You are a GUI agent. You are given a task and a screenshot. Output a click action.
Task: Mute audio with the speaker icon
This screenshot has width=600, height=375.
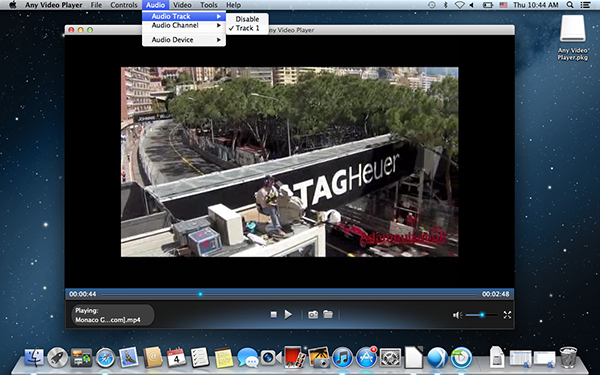click(x=457, y=315)
